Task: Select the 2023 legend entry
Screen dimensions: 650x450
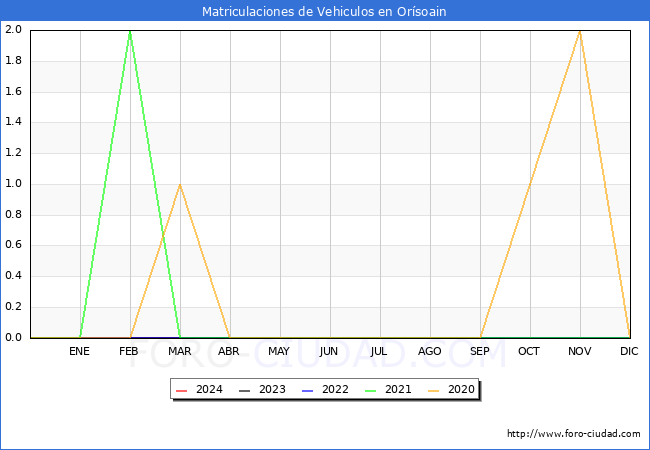Action: click(x=262, y=390)
